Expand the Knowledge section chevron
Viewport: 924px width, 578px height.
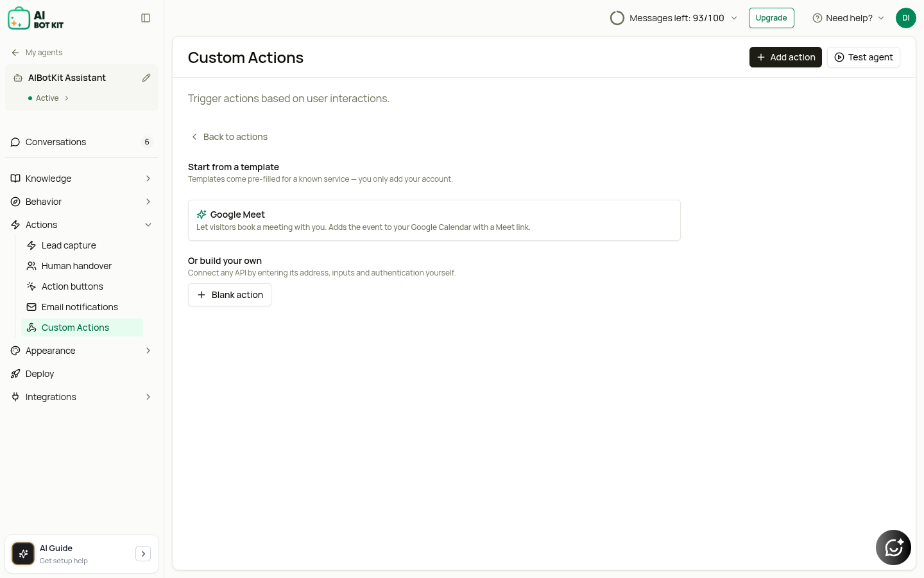click(148, 179)
